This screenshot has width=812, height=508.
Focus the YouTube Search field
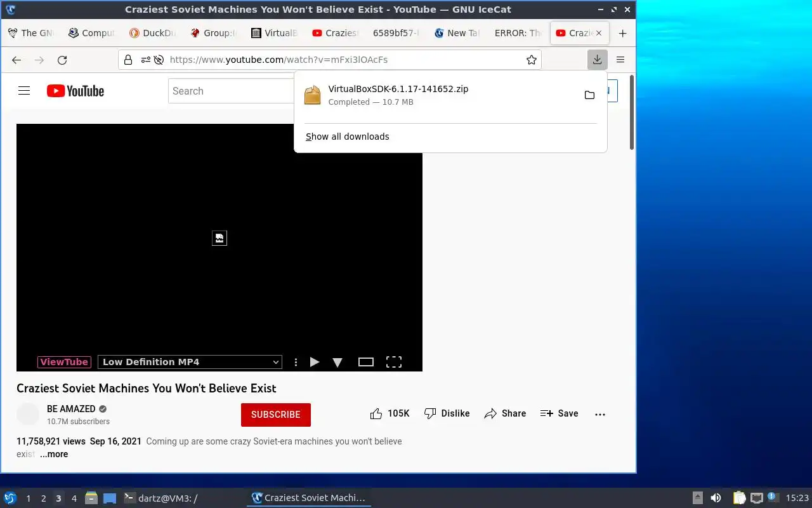click(x=232, y=91)
